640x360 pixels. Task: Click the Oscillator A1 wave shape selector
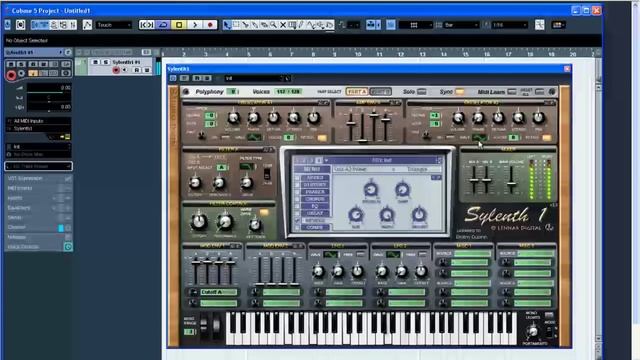(254, 138)
